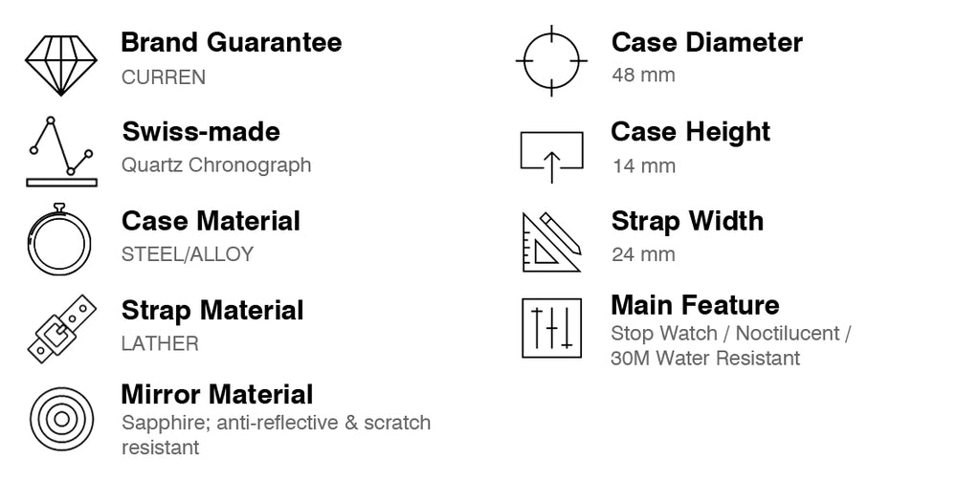Select the Swiss-made heading
The image size is (980, 481).
[201, 132]
